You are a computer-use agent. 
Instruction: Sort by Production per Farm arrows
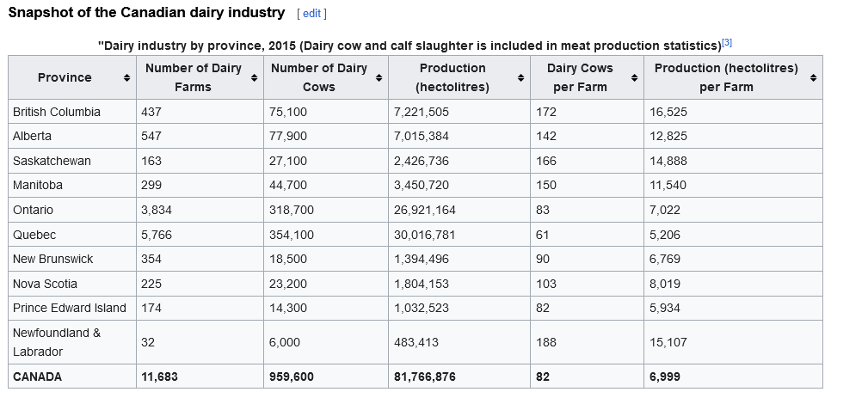(x=813, y=78)
